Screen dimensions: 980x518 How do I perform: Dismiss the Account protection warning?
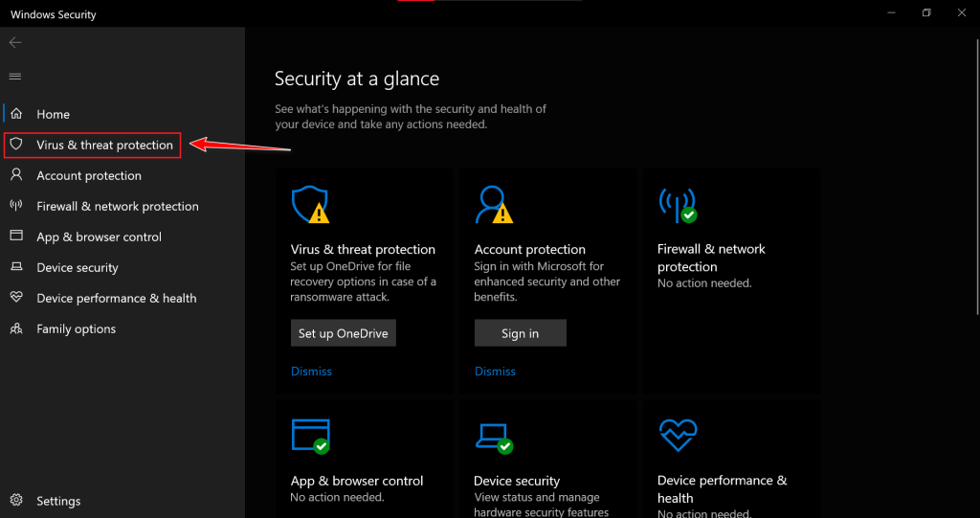pyautogui.click(x=495, y=372)
